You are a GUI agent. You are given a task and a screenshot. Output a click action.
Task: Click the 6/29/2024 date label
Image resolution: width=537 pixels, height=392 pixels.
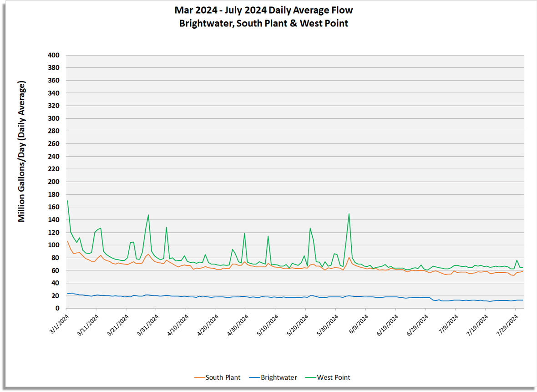(417, 326)
